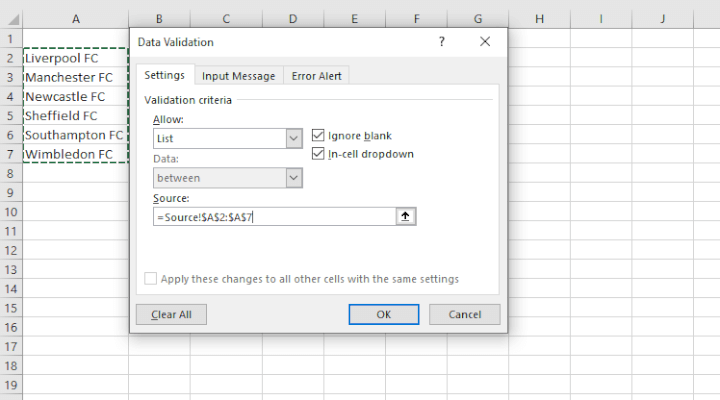
Task: Close the Data Validation dialog
Action: point(485,42)
